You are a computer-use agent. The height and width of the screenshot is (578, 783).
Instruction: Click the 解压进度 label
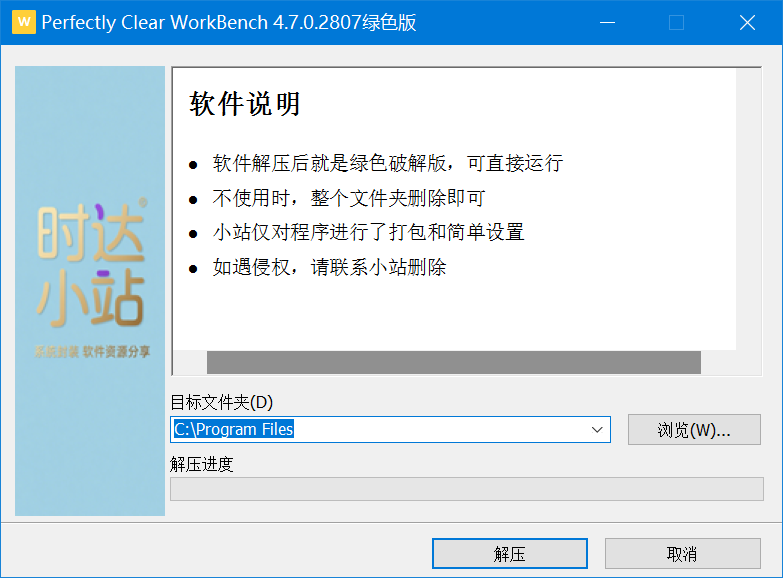(x=201, y=464)
